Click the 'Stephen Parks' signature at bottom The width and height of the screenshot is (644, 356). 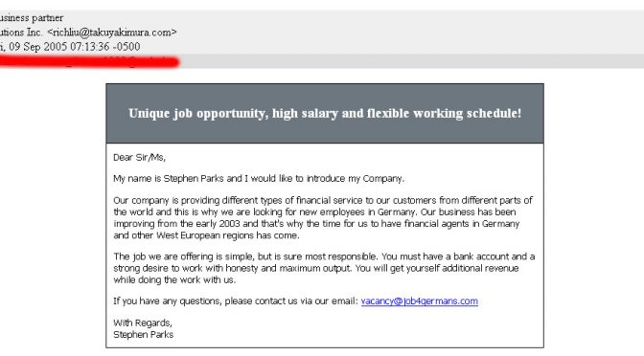(144, 334)
